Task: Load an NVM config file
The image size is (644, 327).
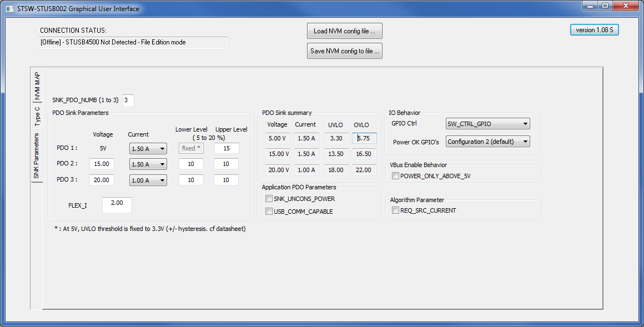Action: coord(345,31)
